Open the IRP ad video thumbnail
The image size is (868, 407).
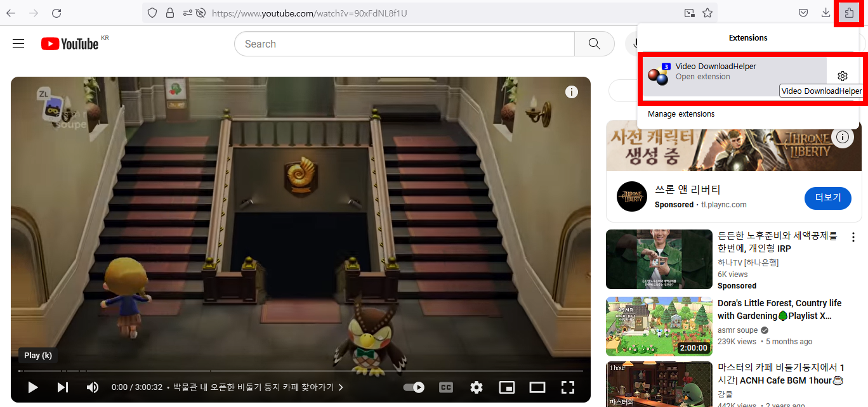tap(659, 259)
